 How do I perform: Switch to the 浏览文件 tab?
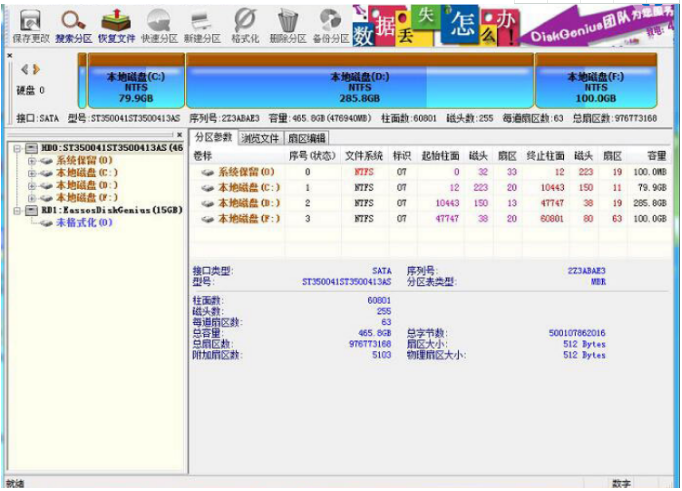pos(260,138)
